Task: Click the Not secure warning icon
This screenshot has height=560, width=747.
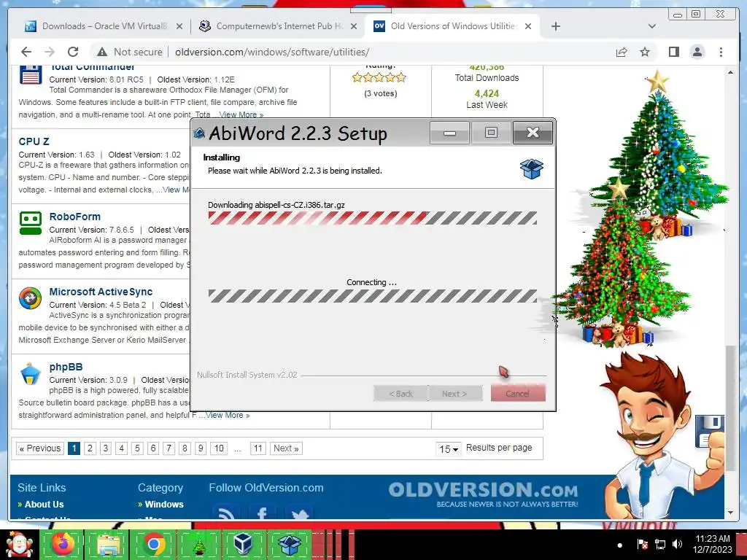Action: pos(102,52)
